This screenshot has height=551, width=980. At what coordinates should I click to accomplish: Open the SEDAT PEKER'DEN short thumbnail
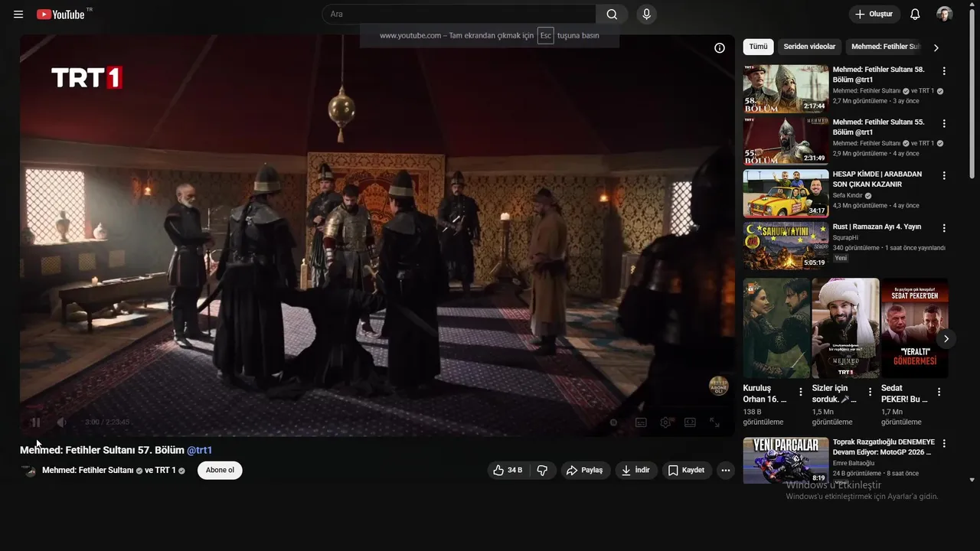click(914, 328)
